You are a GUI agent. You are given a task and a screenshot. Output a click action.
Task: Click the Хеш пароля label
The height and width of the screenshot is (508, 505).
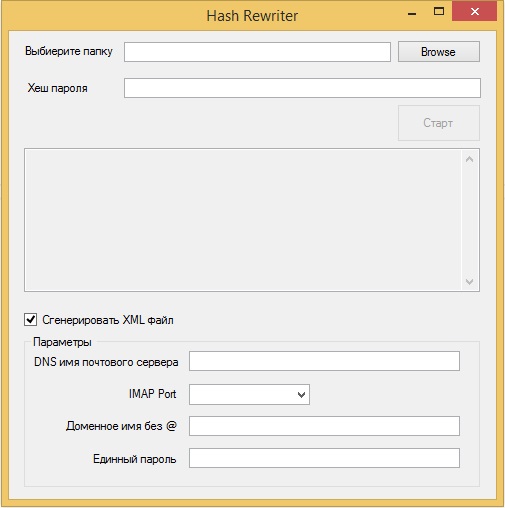(x=57, y=88)
